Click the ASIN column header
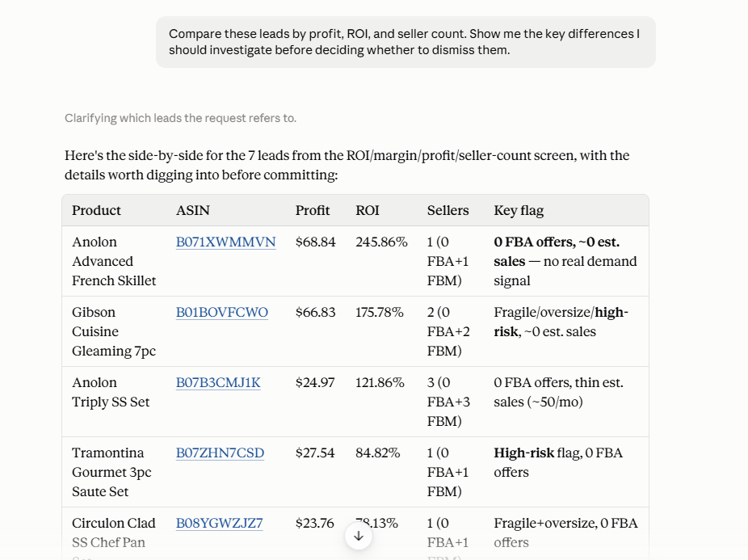Screen dimensions: 748x560 point(193,211)
